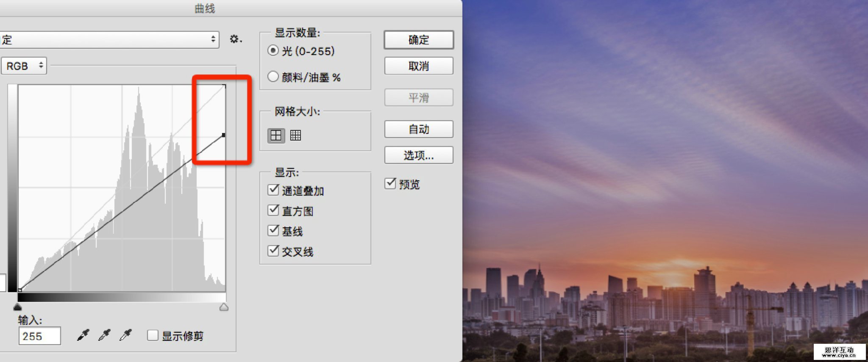Click the curve anchor point at bottom left
Screen dimensions: 868x362
click(x=20, y=290)
